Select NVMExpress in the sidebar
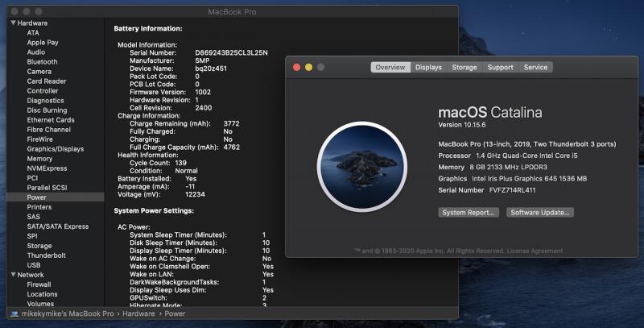 47,168
